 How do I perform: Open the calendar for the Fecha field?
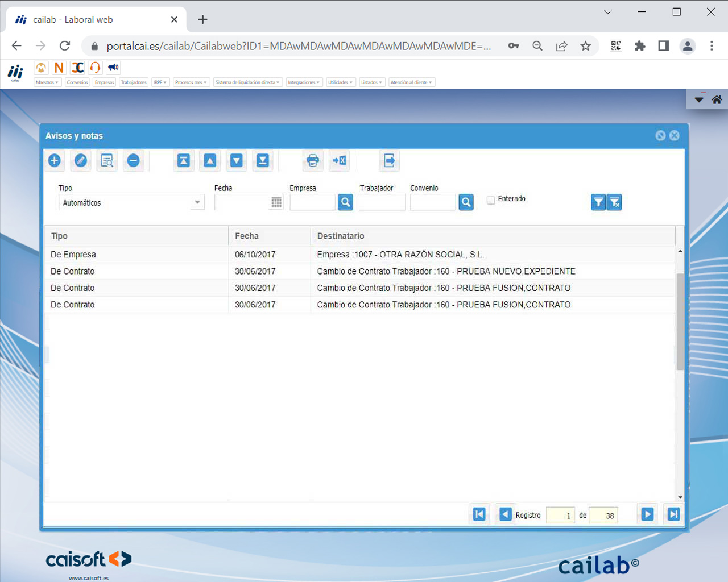276,202
